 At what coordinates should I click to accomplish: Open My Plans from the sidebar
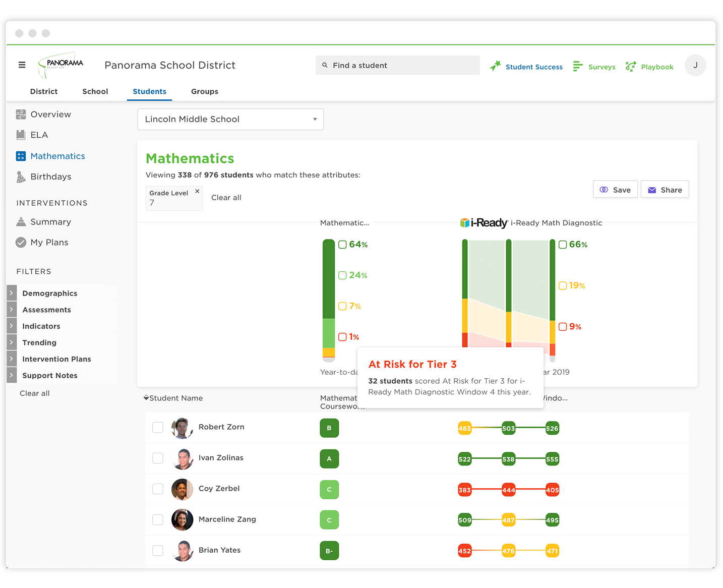click(x=49, y=242)
